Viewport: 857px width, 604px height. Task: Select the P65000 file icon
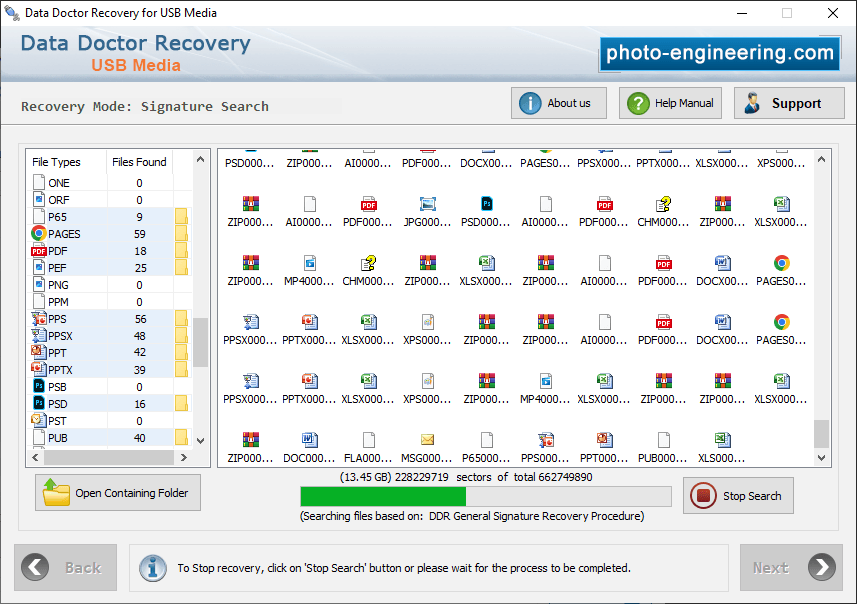[486, 440]
